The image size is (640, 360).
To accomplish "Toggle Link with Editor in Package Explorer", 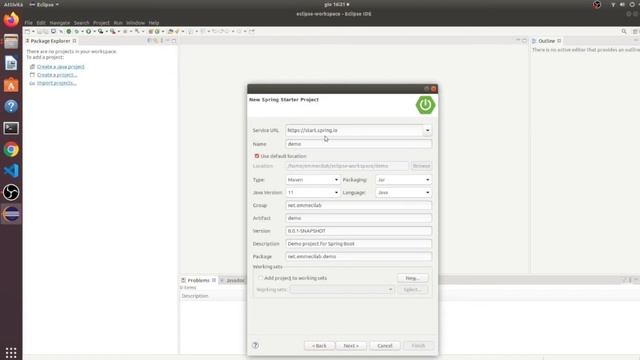I will (156, 41).
